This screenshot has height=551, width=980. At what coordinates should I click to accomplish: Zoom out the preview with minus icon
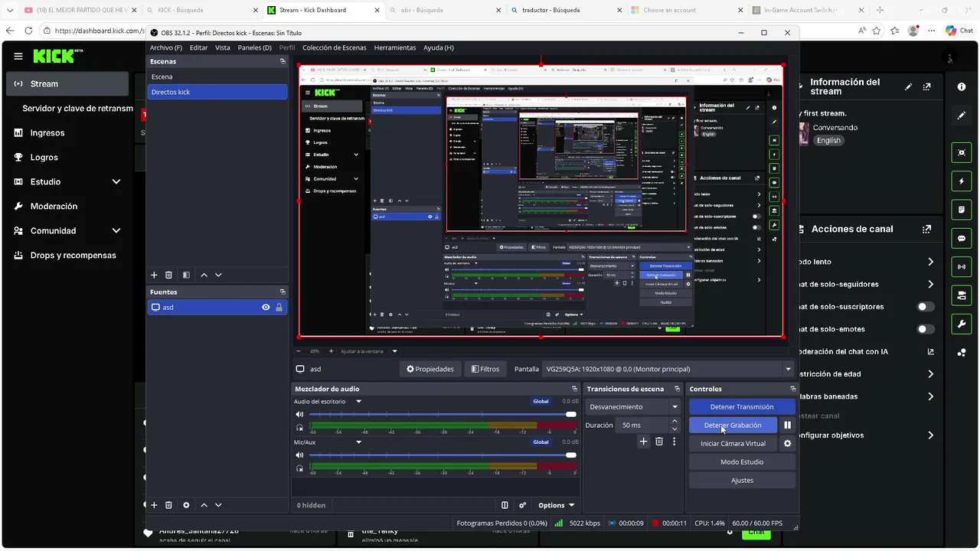pyautogui.click(x=299, y=351)
